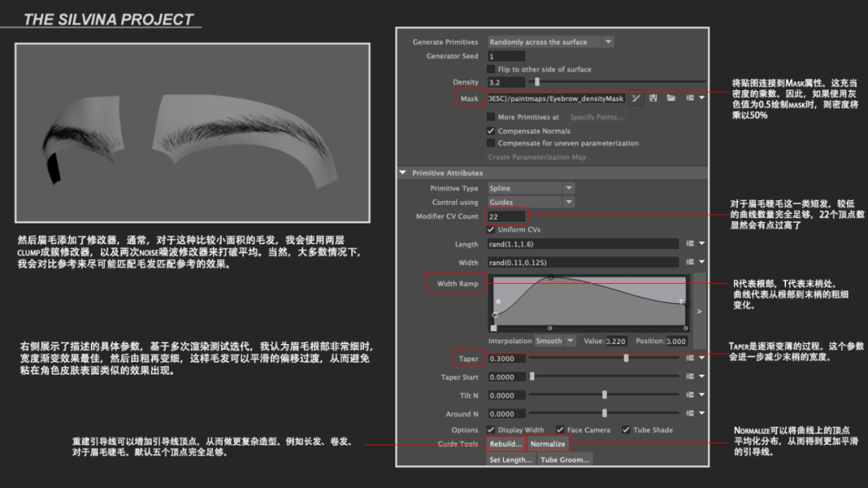Click the Around N slider handle
The image size is (868, 488).
point(604,413)
